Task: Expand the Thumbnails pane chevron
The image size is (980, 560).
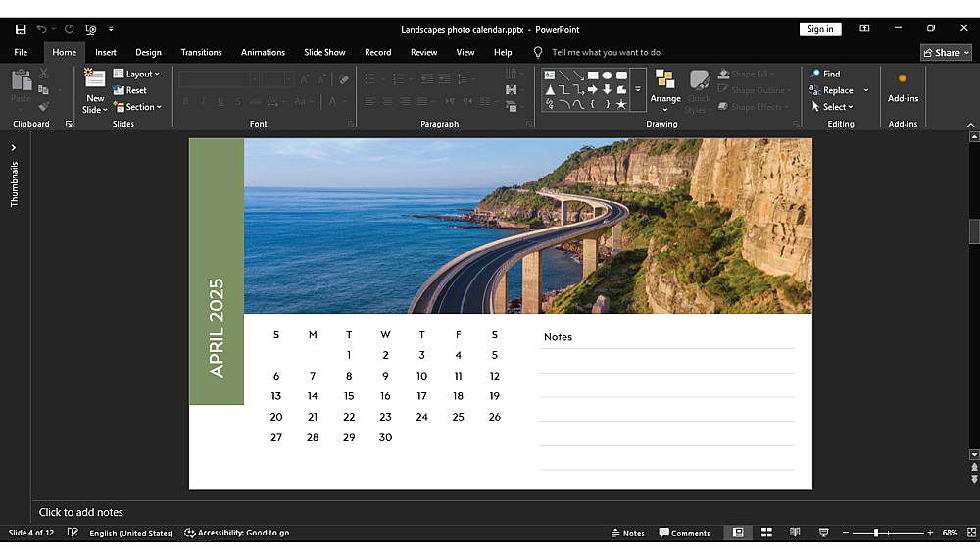Action: coord(13,148)
